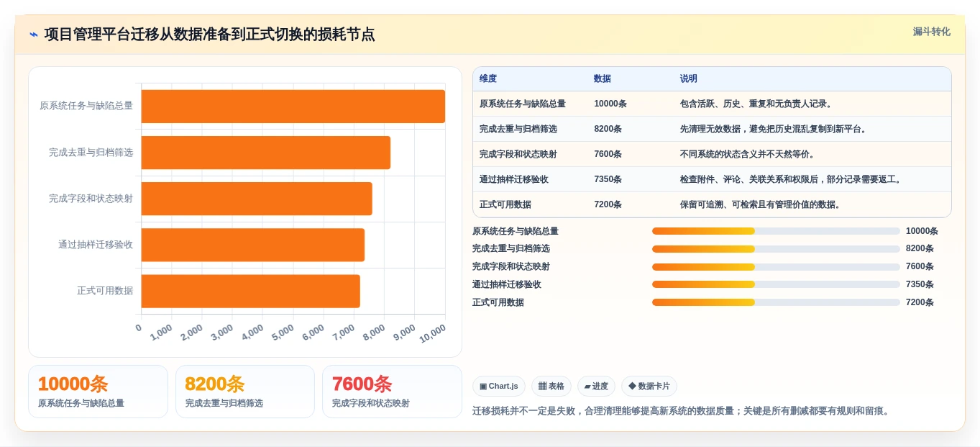Click description starting 检查附件、评论
980x447 pixels.
[792, 179]
